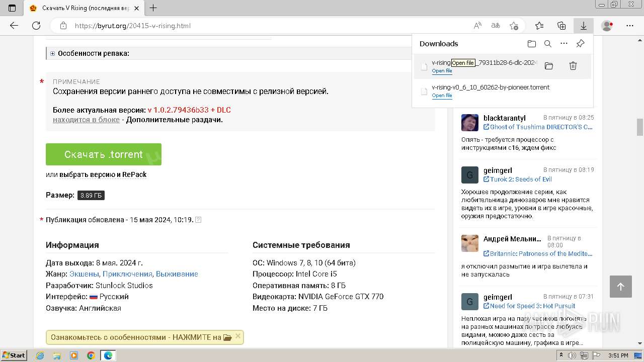Click the page vertical scrollbar thumb

click(x=640, y=127)
